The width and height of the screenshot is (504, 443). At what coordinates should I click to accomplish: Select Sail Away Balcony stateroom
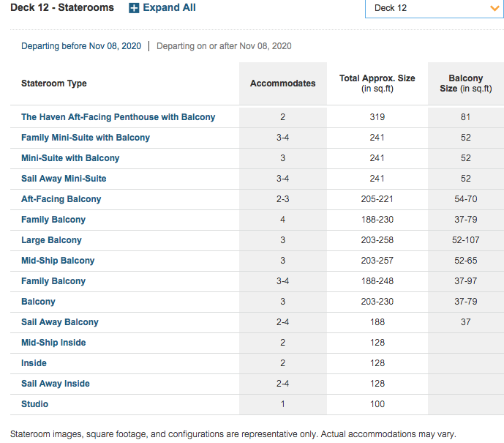tap(60, 322)
